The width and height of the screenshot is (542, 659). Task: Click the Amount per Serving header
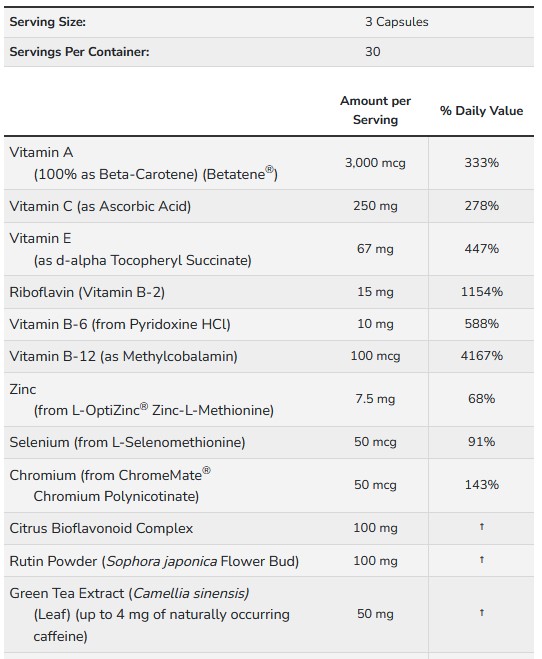(x=375, y=110)
